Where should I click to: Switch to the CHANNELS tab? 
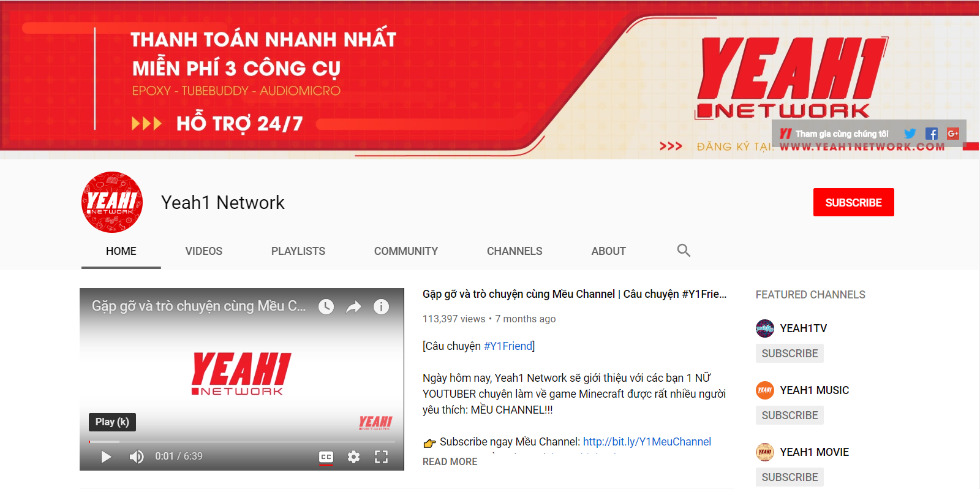pos(514,251)
